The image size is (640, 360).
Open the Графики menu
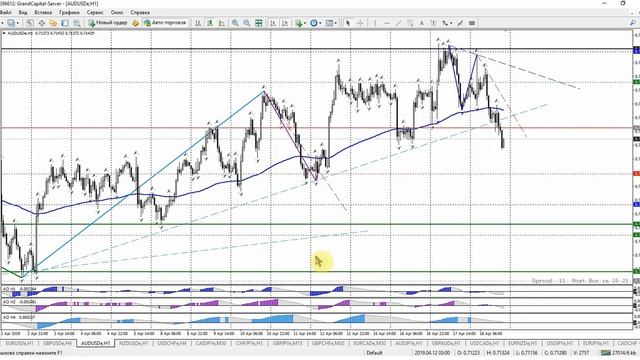(x=69, y=13)
